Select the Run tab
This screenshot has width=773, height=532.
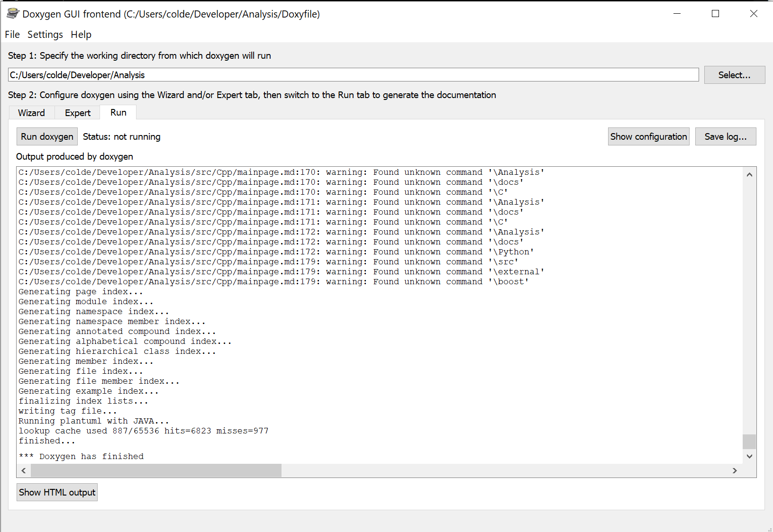point(118,112)
